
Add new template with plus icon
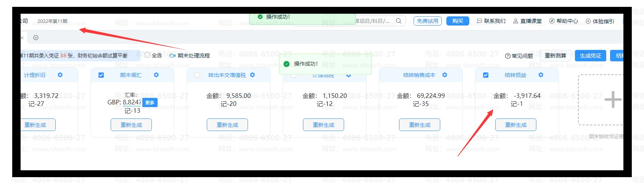[613, 99]
